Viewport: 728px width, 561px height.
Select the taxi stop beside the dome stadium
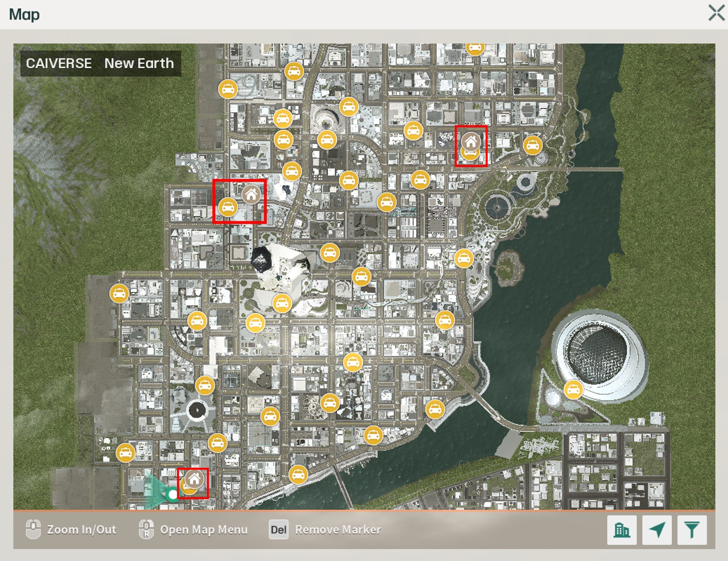tap(573, 389)
